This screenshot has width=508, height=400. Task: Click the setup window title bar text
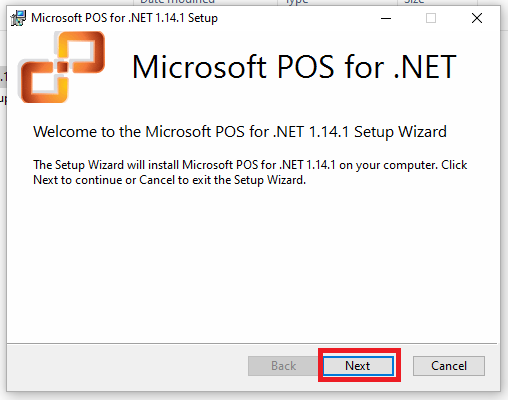coord(124,18)
